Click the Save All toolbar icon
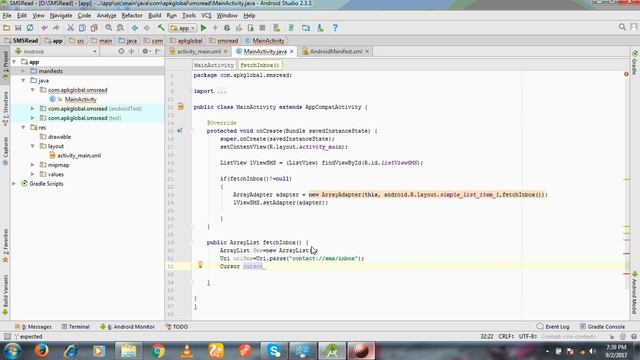 pyautogui.click(x=18, y=28)
